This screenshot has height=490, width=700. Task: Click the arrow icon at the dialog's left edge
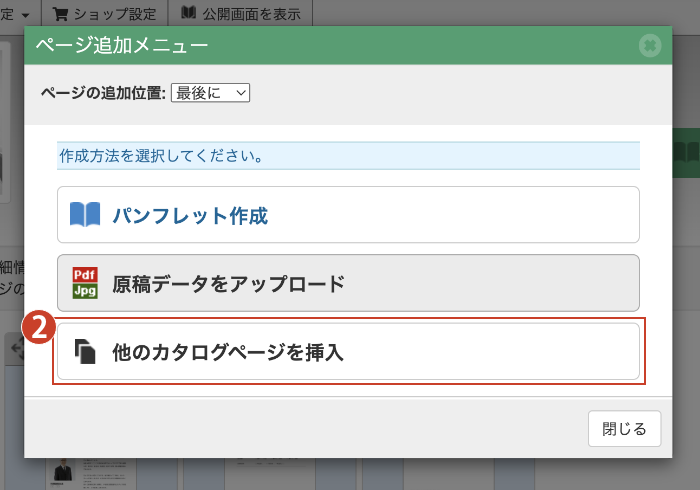[x=16, y=348]
